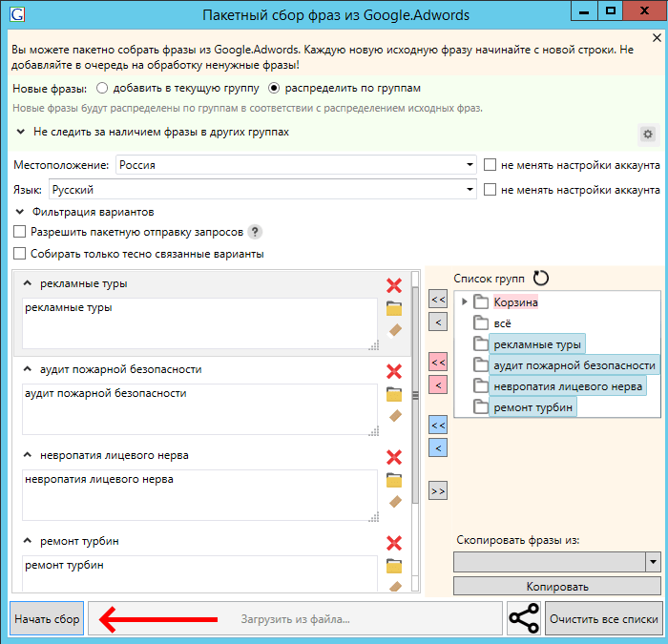The image size is (668, 644).
Task: Check 'не менять настройки аккаунта' for language
Action: click(490, 190)
